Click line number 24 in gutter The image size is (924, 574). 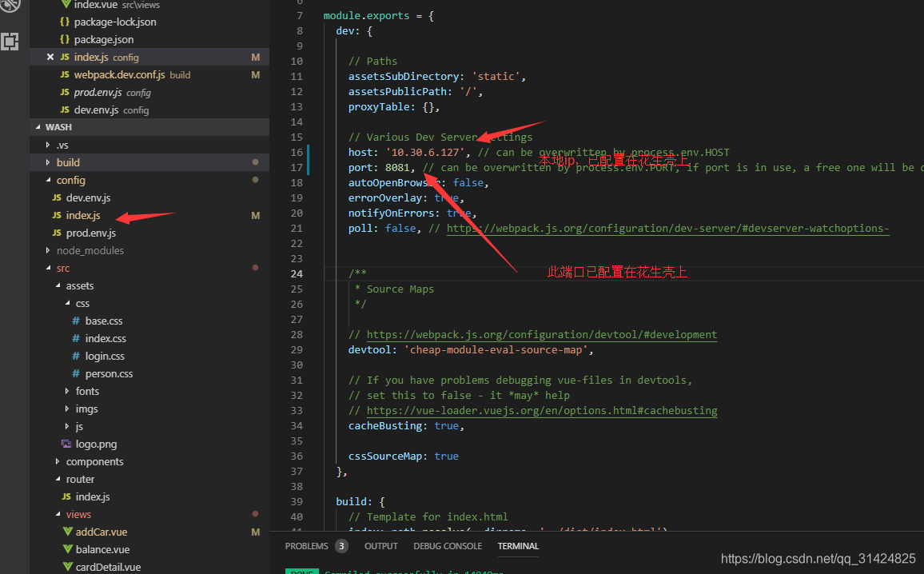click(297, 274)
